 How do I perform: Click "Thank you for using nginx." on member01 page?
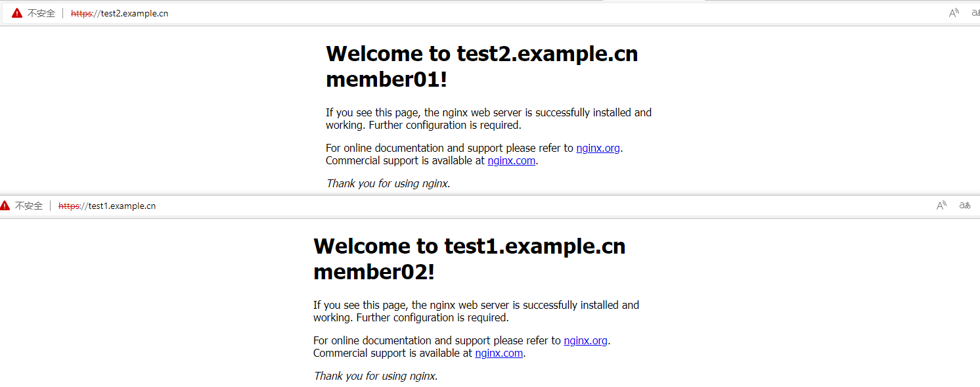click(x=388, y=183)
